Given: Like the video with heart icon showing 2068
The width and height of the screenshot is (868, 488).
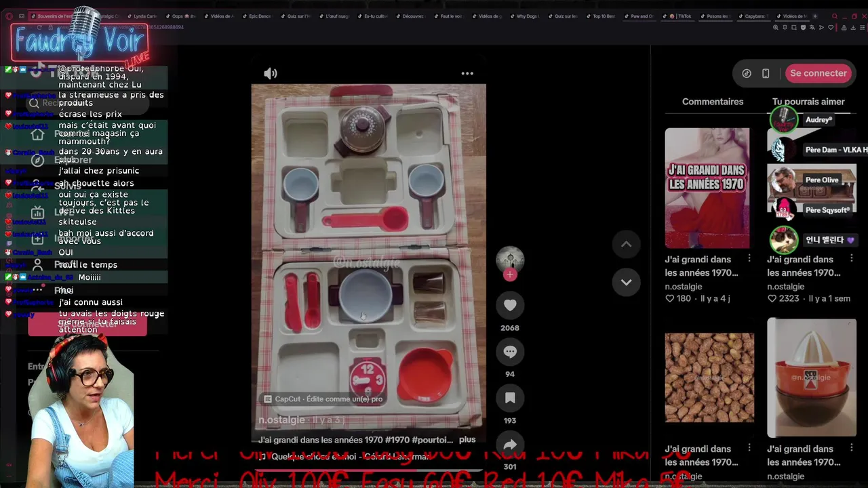Looking at the screenshot, I should pos(510,306).
